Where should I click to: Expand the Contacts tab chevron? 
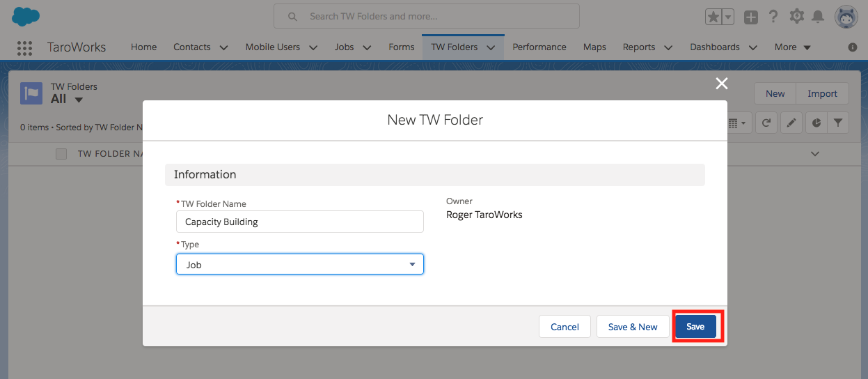[223, 47]
